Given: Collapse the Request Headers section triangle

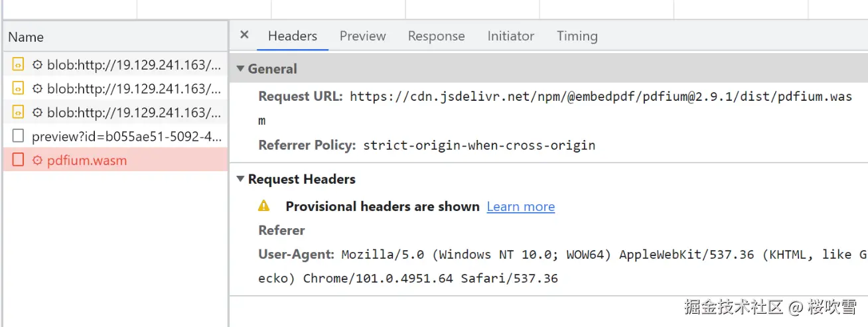Looking at the screenshot, I should pos(241,179).
